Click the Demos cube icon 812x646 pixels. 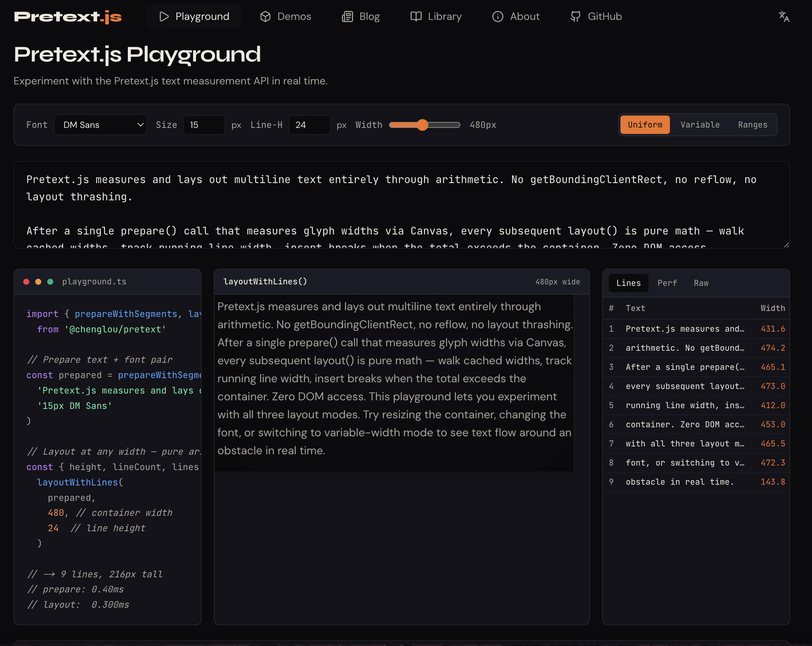click(265, 17)
